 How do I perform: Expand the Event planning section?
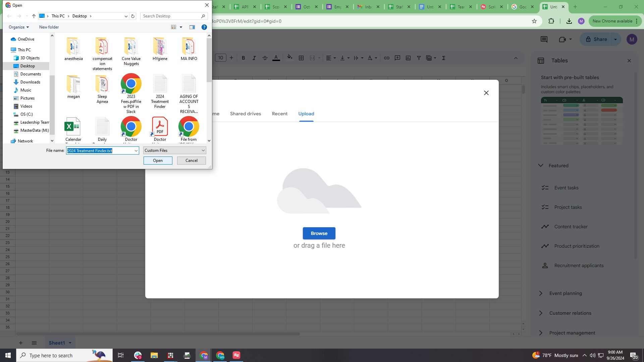[x=540, y=293]
